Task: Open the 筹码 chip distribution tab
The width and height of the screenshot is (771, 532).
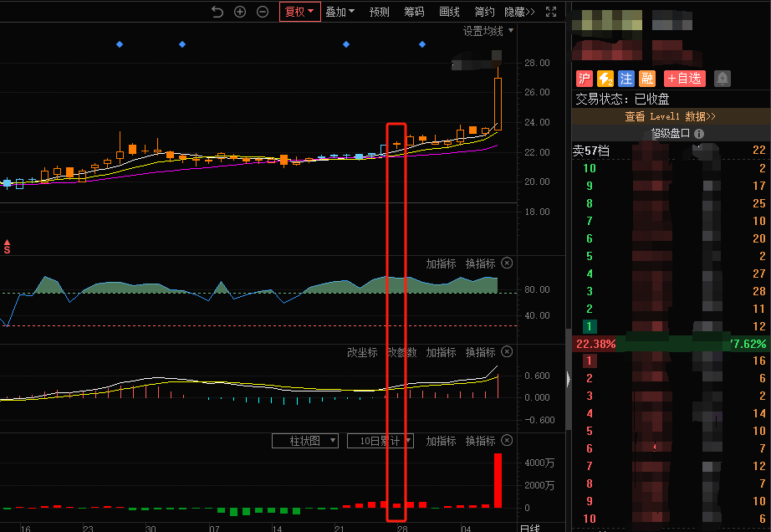Action: coord(414,12)
